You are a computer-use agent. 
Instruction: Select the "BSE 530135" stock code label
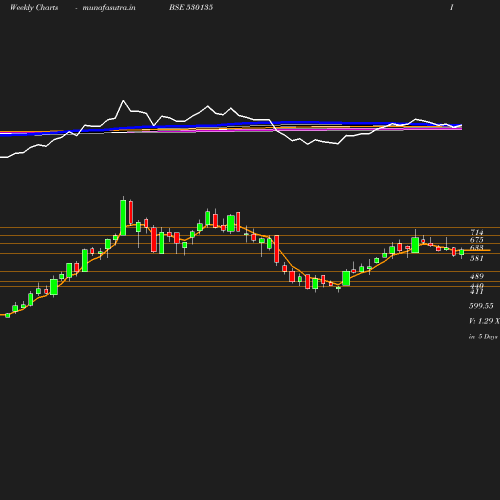click(191, 7)
